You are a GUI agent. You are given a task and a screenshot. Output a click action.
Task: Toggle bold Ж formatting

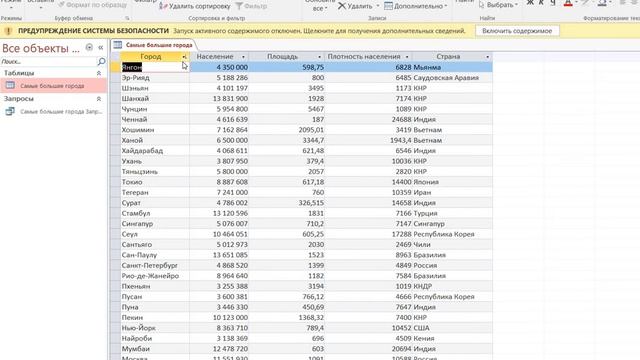530,3
